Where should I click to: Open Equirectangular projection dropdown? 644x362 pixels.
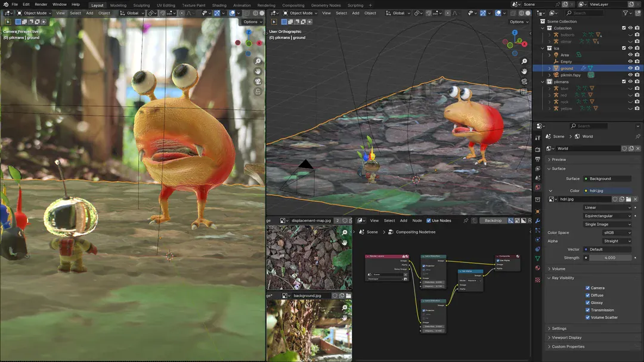pos(608,216)
